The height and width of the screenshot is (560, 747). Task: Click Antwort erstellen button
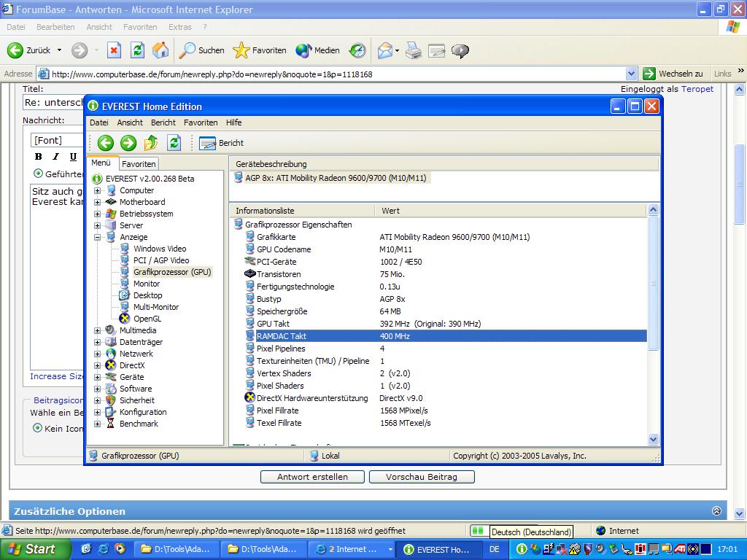point(312,477)
